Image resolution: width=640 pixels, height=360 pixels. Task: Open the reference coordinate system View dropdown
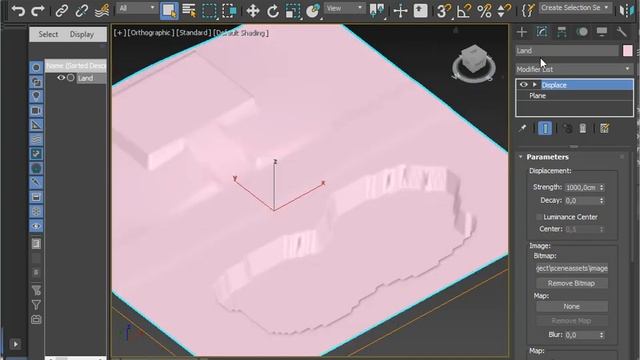[x=344, y=8]
